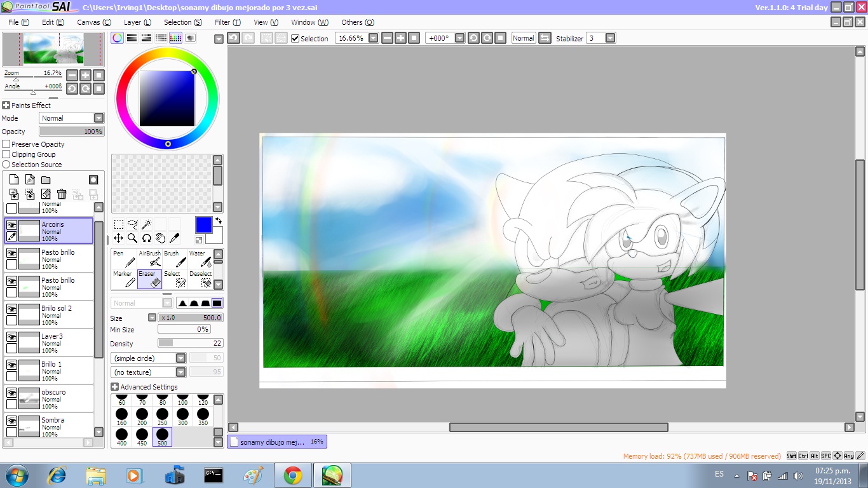
Task: Expand Advanced Settings section
Action: point(114,387)
